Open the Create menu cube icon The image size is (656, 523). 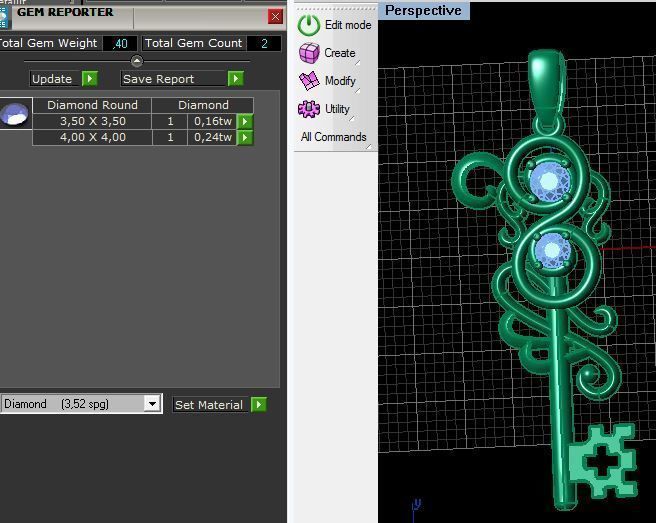(x=309, y=53)
